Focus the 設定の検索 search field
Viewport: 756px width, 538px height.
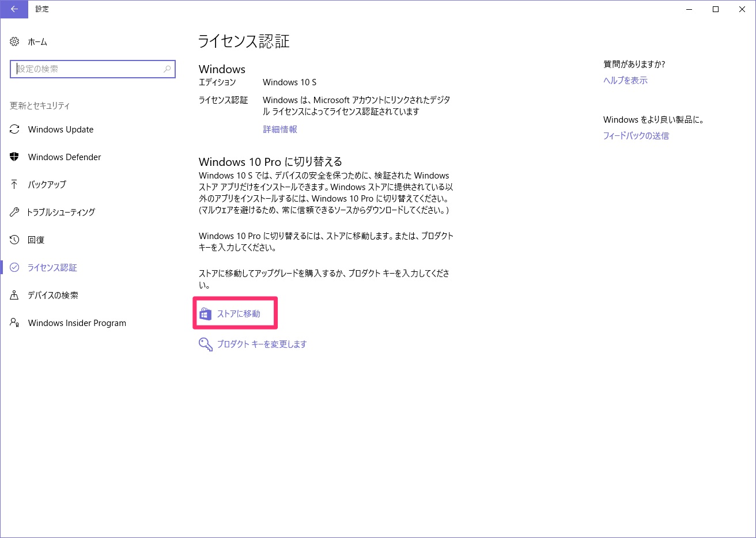tap(93, 69)
